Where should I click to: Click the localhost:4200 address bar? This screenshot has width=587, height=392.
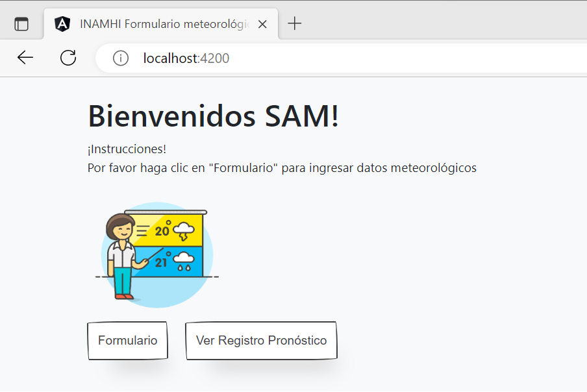click(x=186, y=58)
